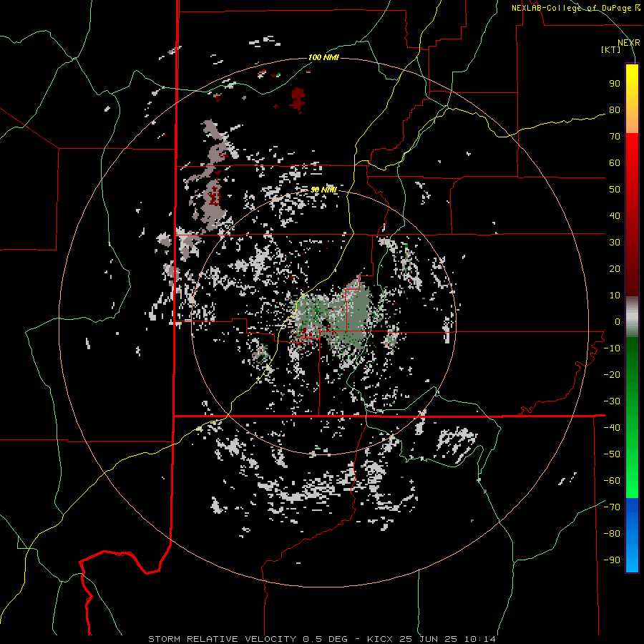This screenshot has width=644, height=644.
Task: Click the STORM RELATIVE VELOCITY caption text
Action: pyautogui.click(x=223, y=639)
